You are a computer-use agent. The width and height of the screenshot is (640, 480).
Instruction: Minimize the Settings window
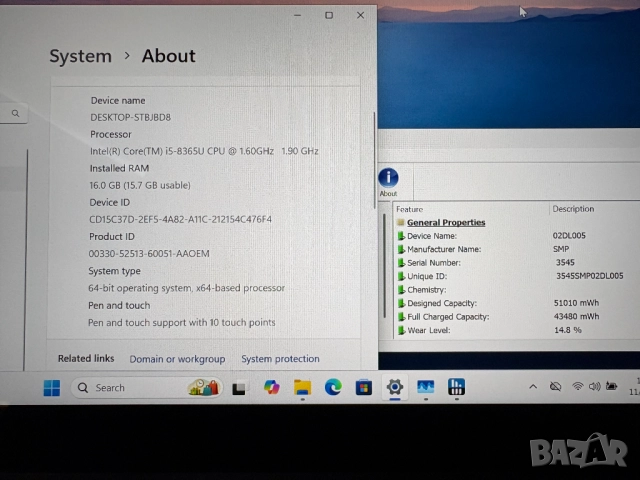(x=298, y=16)
